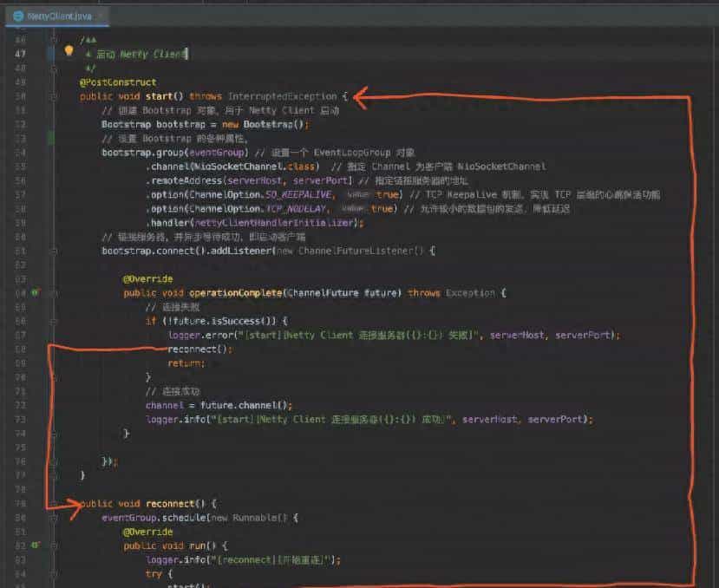This screenshot has width=719, height=588.
Task: Open the light bulb quick-fix suggestions
Action: click(x=69, y=50)
